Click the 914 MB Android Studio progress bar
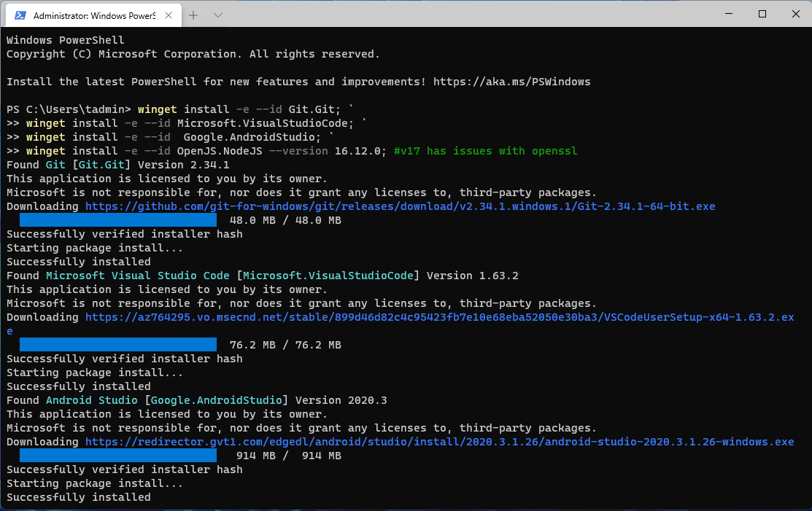 click(x=118, y=456)
